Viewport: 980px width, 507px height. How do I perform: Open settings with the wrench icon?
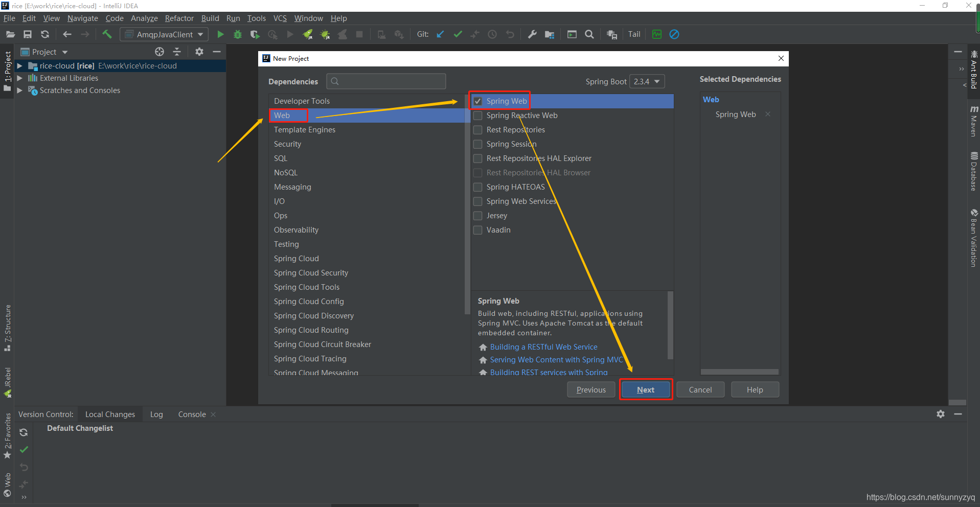(x=532, y=34)
